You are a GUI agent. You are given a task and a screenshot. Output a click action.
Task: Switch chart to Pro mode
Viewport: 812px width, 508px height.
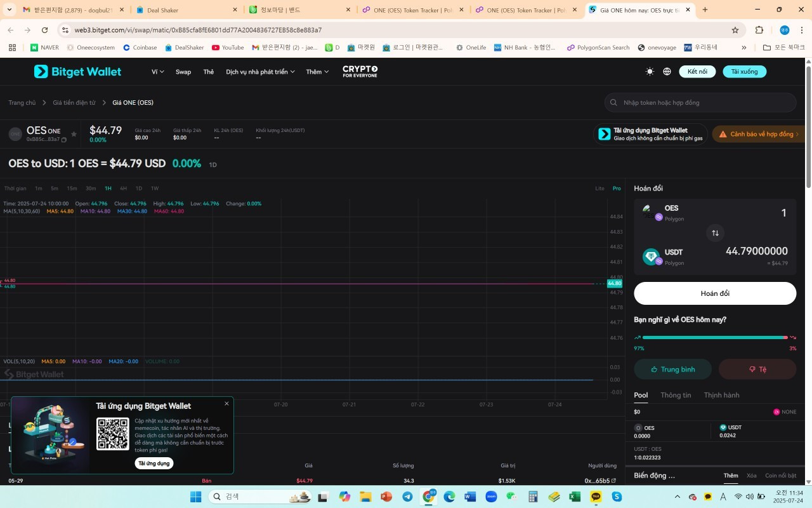617,189
